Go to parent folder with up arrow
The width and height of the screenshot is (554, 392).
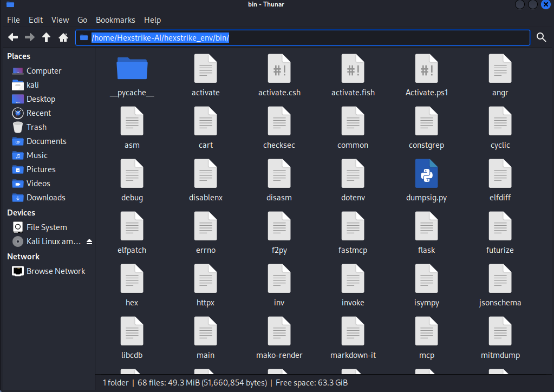pyautogui.click(x=47, y=37)
